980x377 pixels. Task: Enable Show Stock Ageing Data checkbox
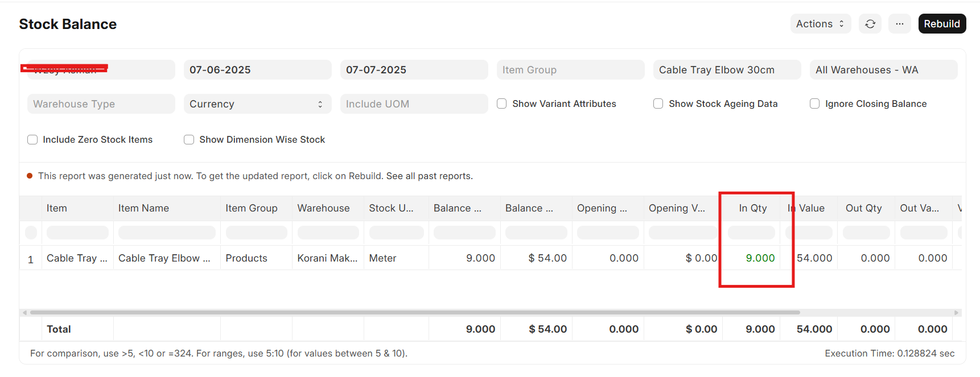point(658,103)
